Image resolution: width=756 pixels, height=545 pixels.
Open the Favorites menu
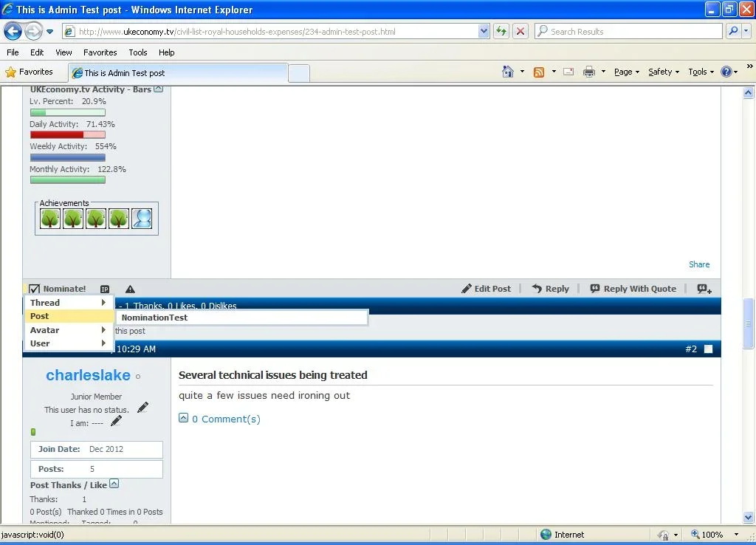[x=100, y=52]
